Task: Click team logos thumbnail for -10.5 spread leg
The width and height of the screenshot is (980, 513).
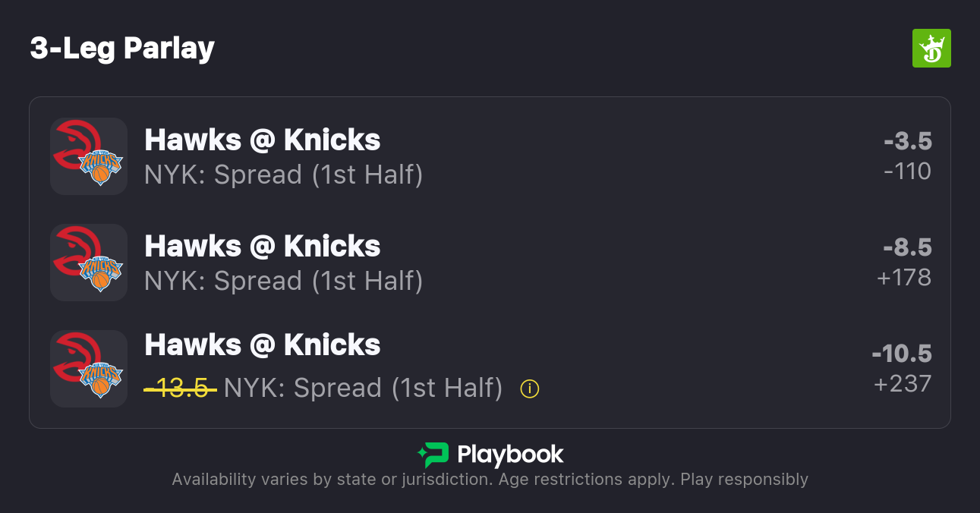Action: click(x=88, y=369)
